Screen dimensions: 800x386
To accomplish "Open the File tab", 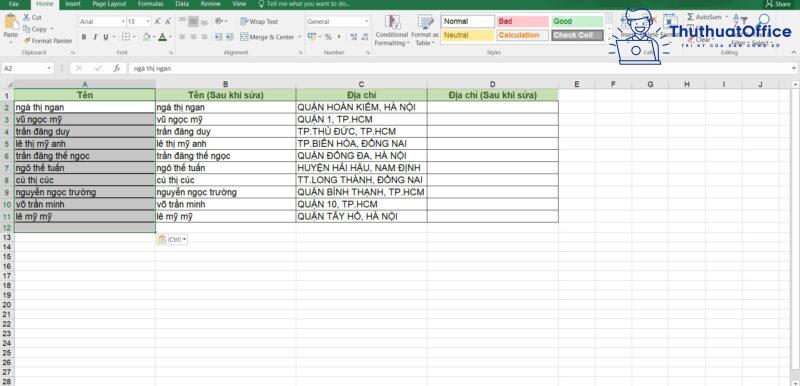I will [x=14, y=4].
